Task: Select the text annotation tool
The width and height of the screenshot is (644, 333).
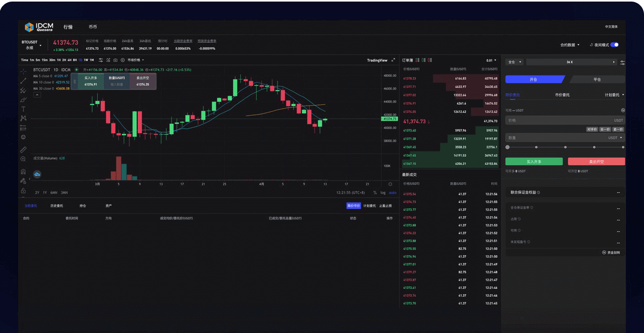Action: pos(23,109)
